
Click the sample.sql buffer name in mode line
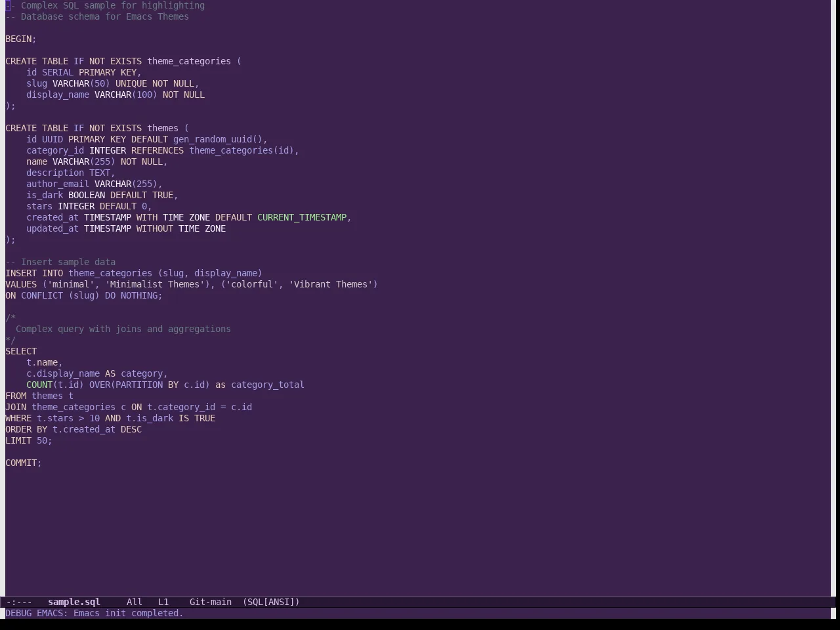[74, 602]
